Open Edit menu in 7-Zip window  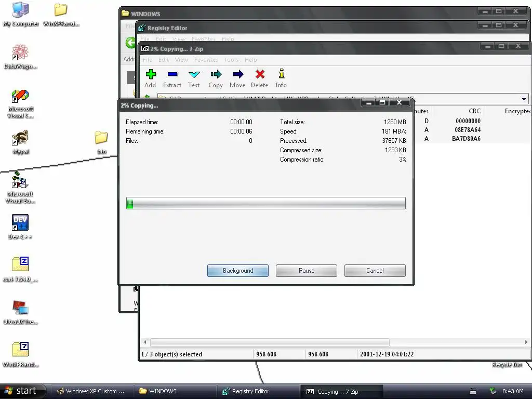164,60
